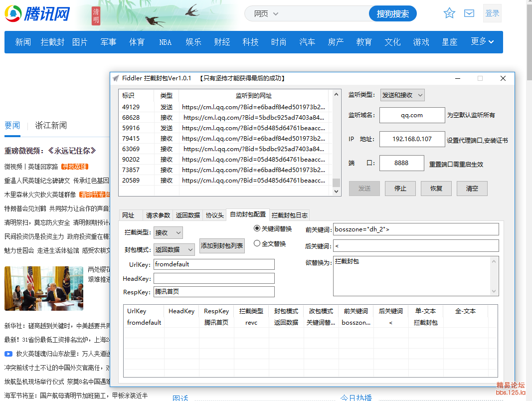This screenshot has height=401, width=532.
Task: Click the Fiddler window paper plane icon
Action: (x=116, y=78)
